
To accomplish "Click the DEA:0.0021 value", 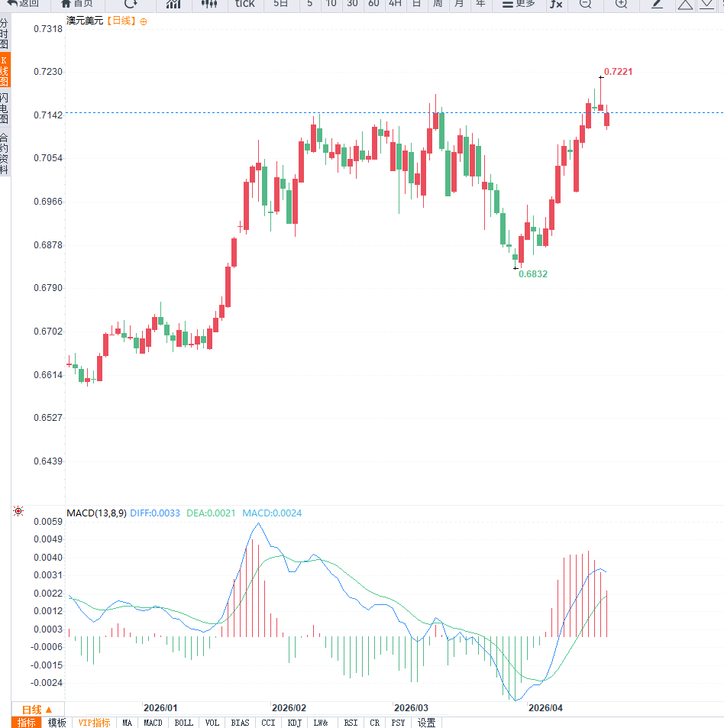I will click(211, 513).
